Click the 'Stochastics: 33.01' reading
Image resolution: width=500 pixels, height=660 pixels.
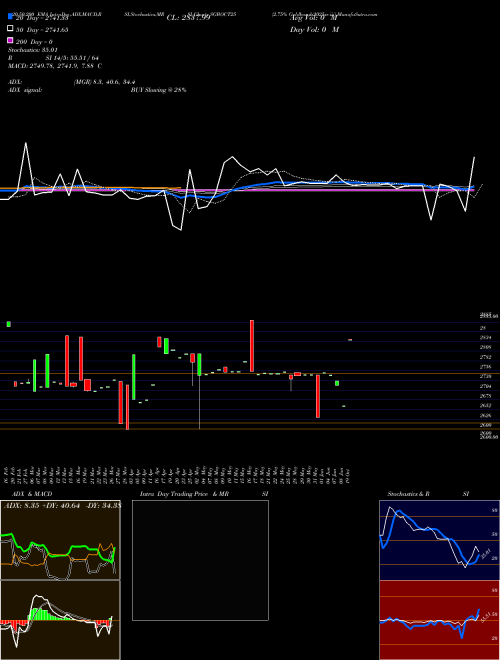pos(32,50)
